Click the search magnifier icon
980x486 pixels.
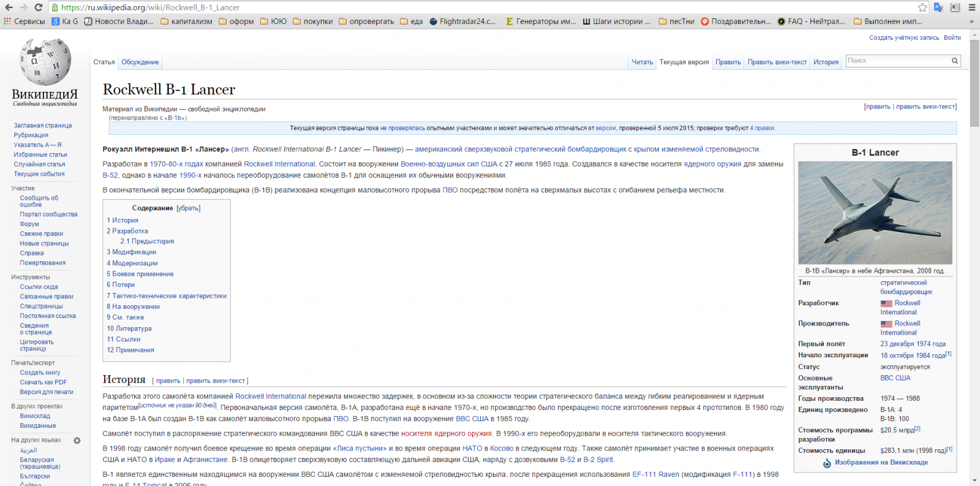954,61
